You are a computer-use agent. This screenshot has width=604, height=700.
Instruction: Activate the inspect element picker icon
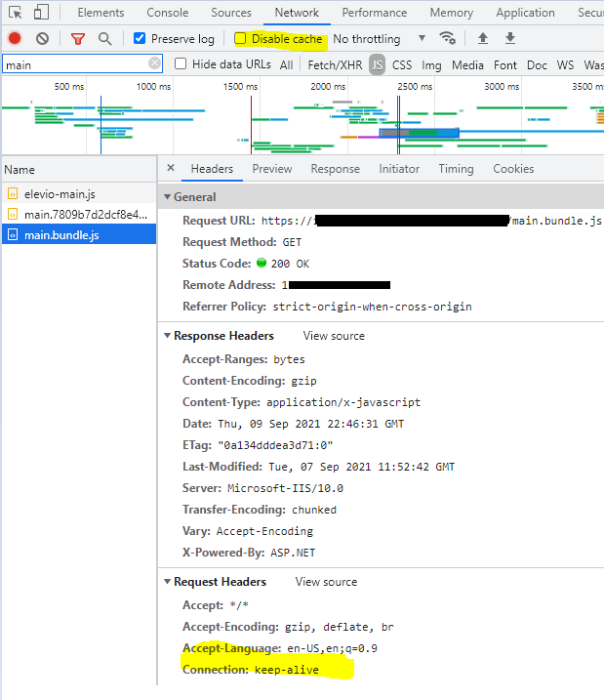click(16, 13)
